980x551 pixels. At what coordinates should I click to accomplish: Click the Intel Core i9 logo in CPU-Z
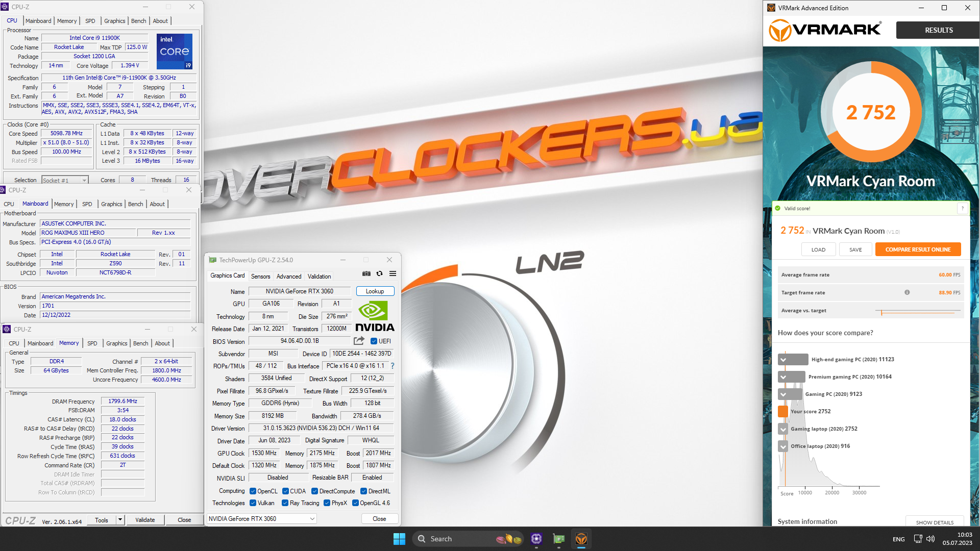(175, 52)
